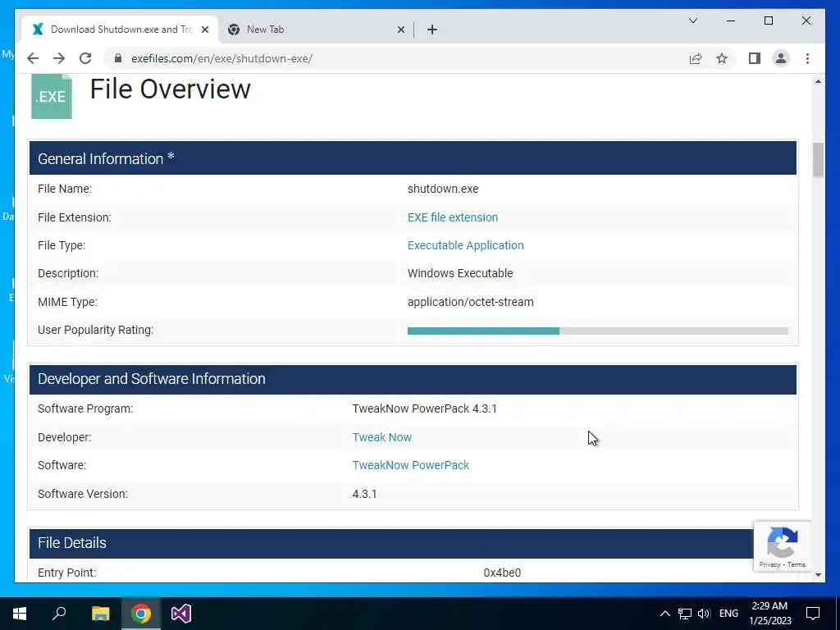The height and width of the screenshot is (630, 840).
Task: Open the TweakNow PowerPack software link
Action: pyautogui.click(x=411, y=465)
